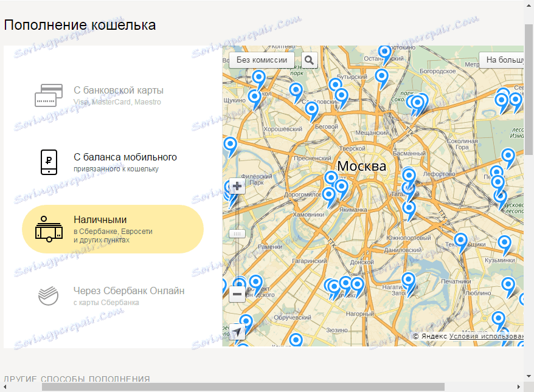Click the Даниловский district label
The image size is (534, 392).
point(403,250)
